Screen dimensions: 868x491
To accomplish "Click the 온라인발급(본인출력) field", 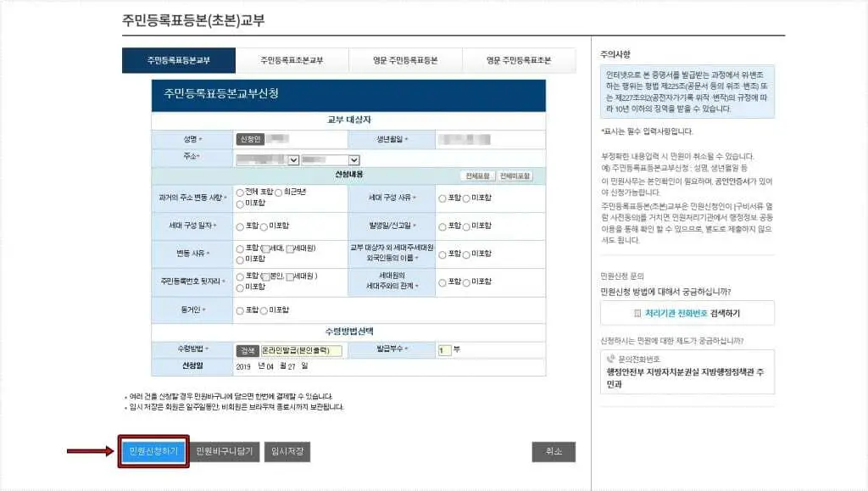I will tap(301, 351).
